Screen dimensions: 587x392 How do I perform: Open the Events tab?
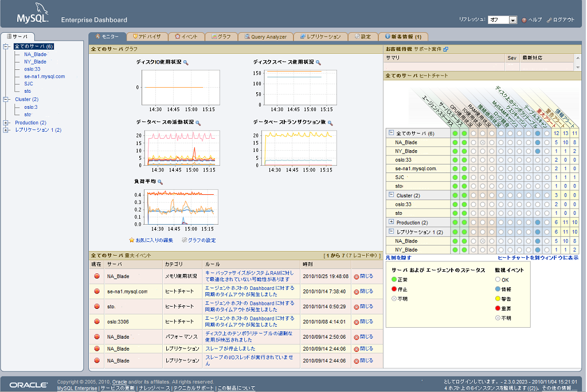[x=186, y=37]
